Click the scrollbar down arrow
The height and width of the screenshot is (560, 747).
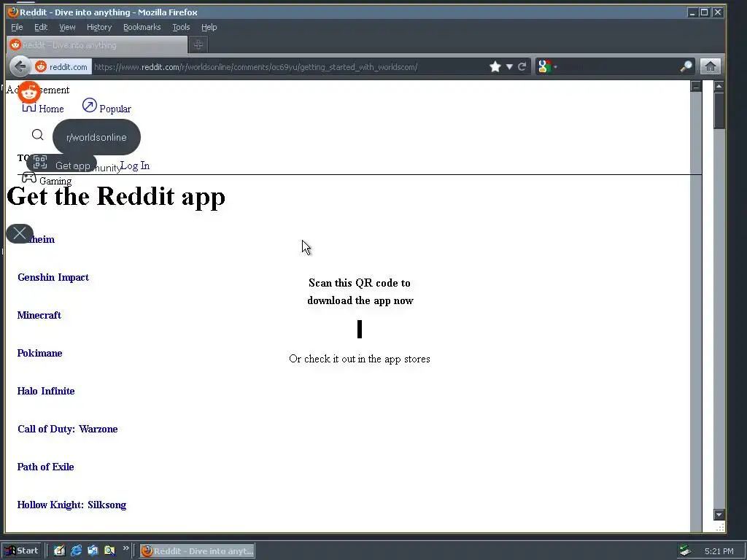tap(719, 515)
